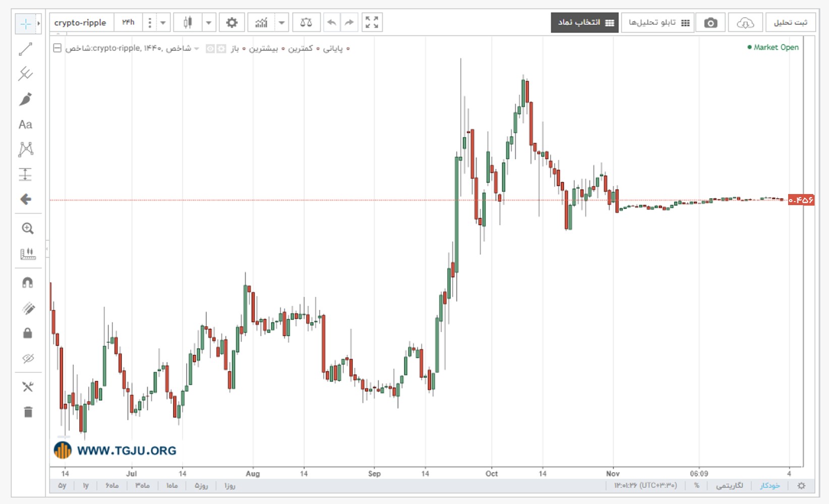Toggle logarithmic لگاریتمی scale

coord(730,485)
